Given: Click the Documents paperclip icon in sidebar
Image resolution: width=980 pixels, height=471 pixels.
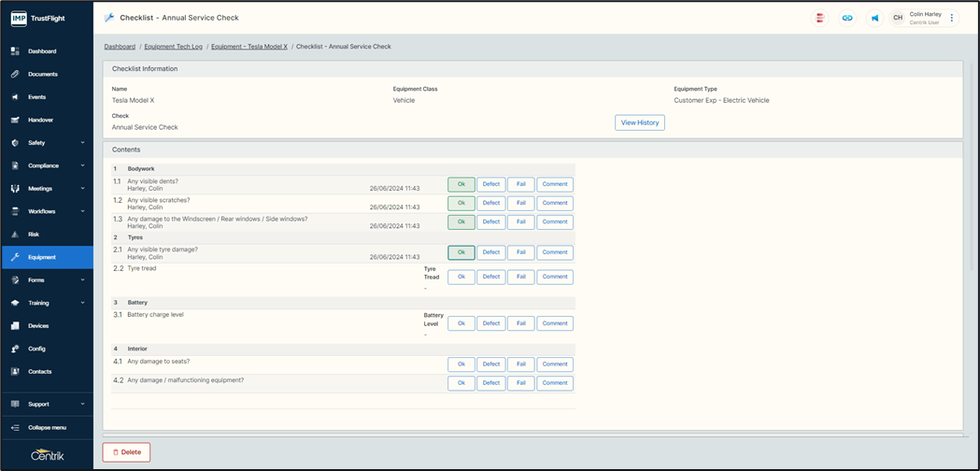Looking at the screenshot, I should tap(15, 74).
